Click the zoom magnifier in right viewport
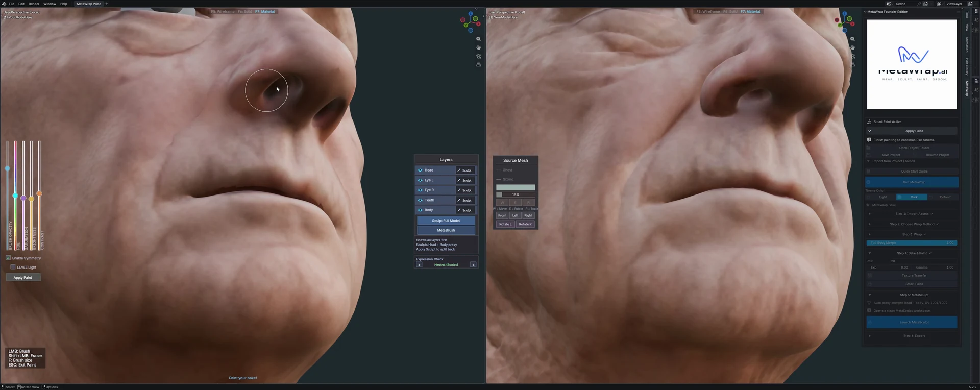Screen dimensions: 980x390 pyautogui.click(x=852, y=39)
